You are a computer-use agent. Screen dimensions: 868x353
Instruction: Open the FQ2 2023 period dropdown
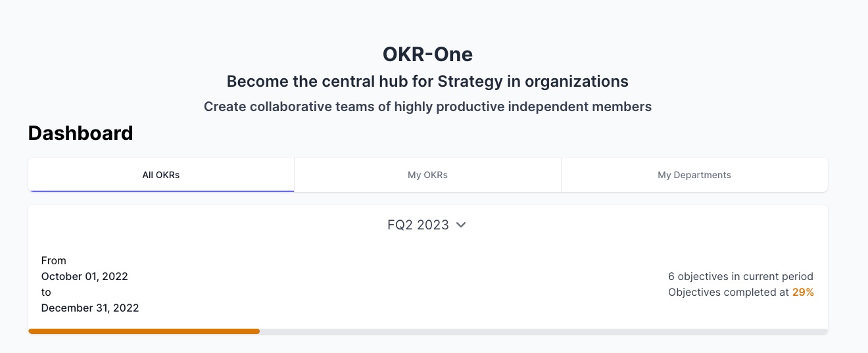[x=418, y=225]
